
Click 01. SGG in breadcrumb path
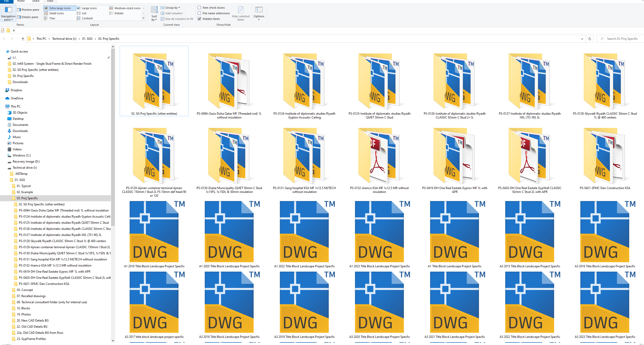(x=87, y=39)
